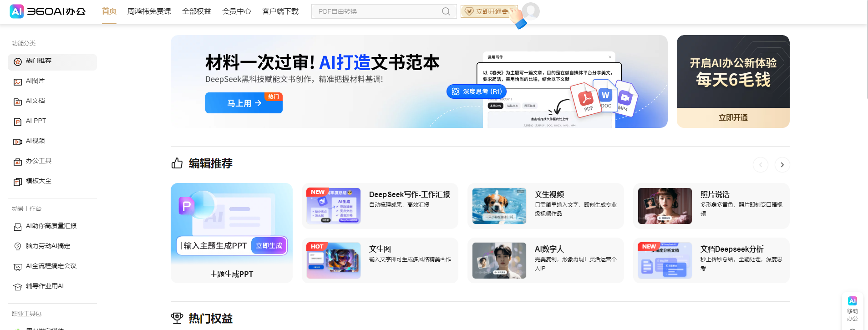Open the user avatar profile
The height and width of the screenshot is (330, 868).
(x=531, y=11)
